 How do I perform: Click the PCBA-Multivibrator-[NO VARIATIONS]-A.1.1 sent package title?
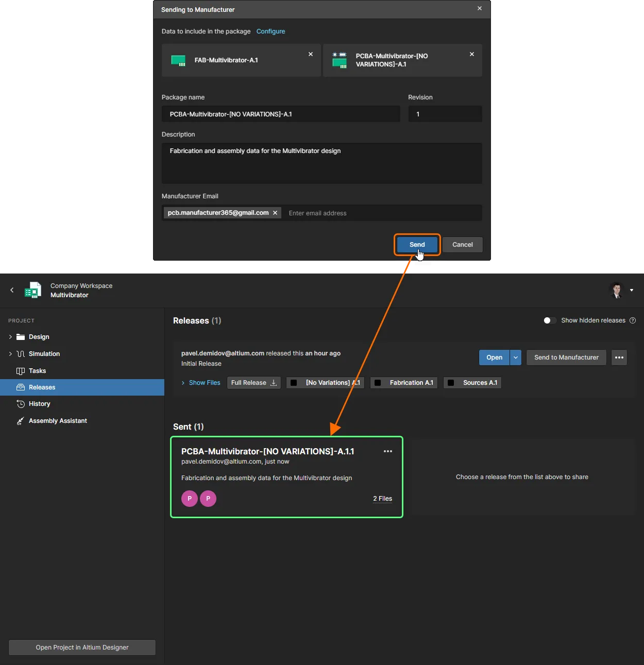(x=268, y=451)
